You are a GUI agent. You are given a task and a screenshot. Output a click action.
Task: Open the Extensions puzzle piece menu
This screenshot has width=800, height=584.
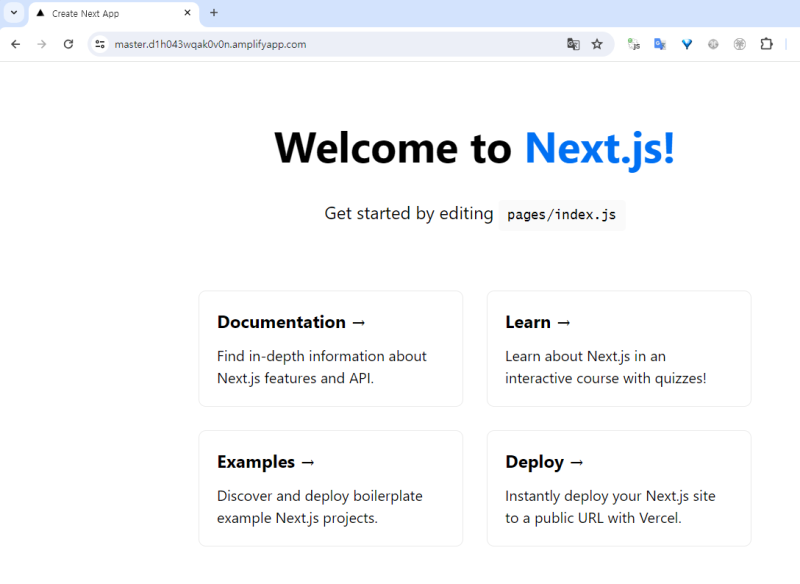[767, 44]
